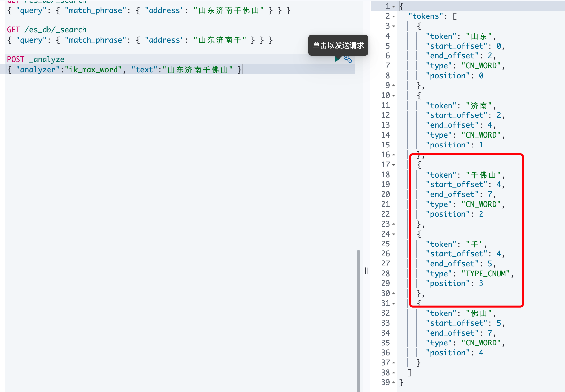Viewport: 565px width, 392px height.
Task: Fold the 千 token object on line 24
Action: coord(394,234)
